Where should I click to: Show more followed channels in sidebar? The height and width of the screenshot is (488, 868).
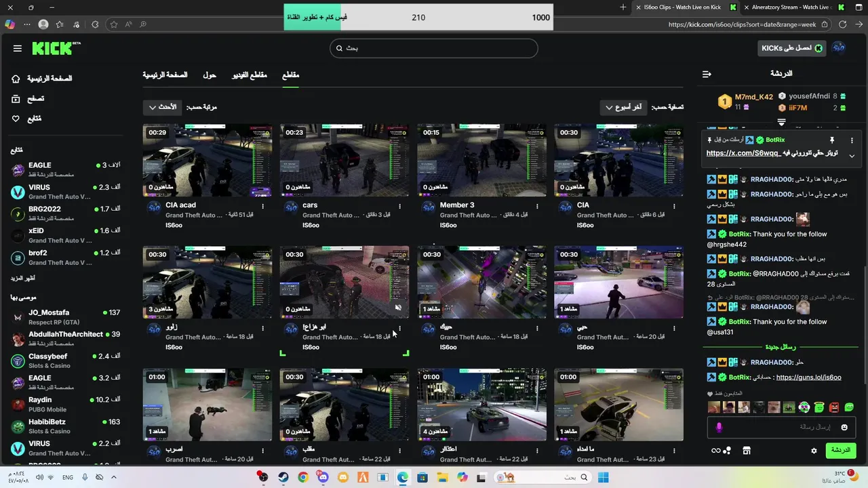[23, 279]
